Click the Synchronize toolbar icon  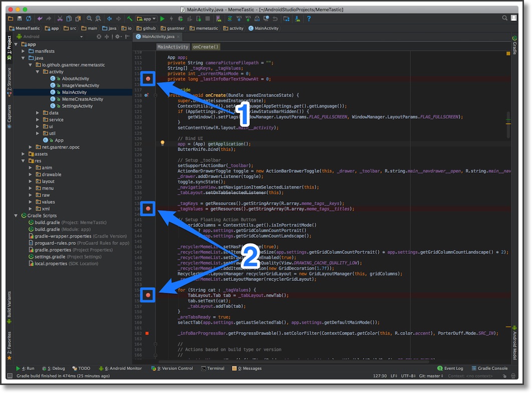29,19
